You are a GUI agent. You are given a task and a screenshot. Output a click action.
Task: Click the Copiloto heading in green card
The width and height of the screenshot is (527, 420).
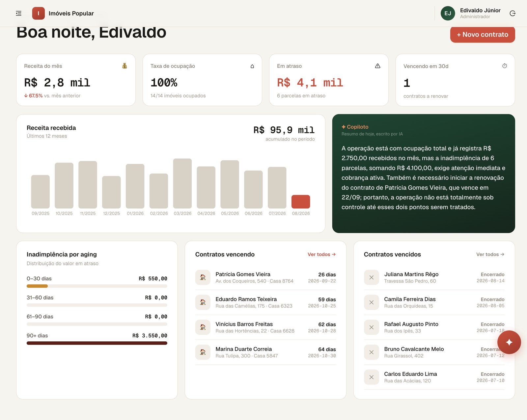point(355,127)
